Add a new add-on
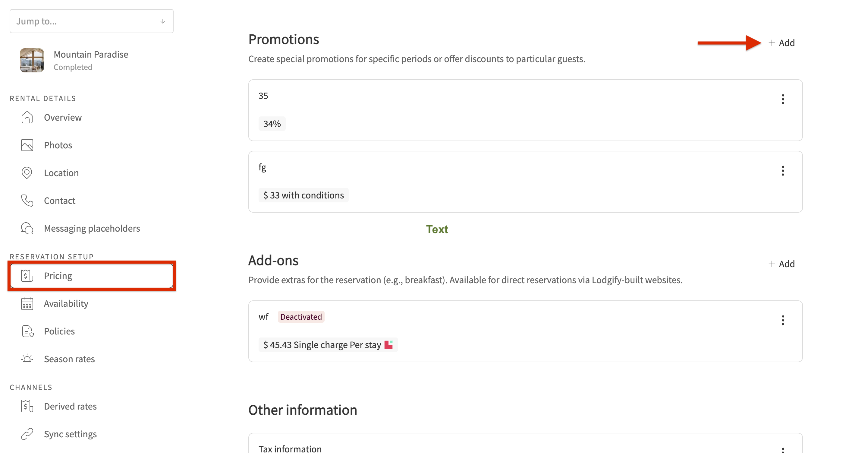 [782, 264]
